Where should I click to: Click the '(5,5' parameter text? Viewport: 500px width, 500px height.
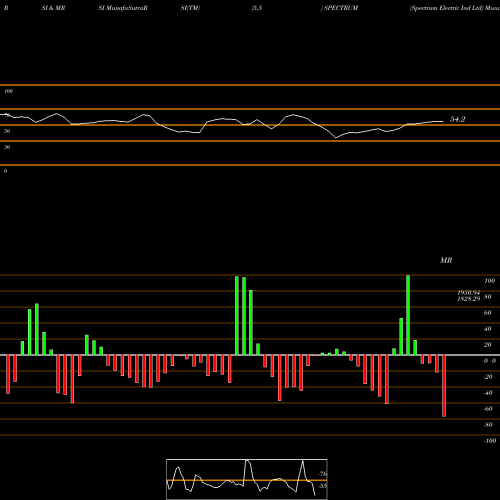[x=257, y=8]
